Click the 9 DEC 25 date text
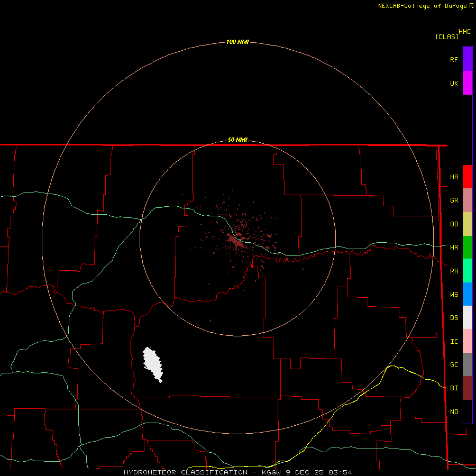This screenshot has width=476, height=476. tap(305, 472)
